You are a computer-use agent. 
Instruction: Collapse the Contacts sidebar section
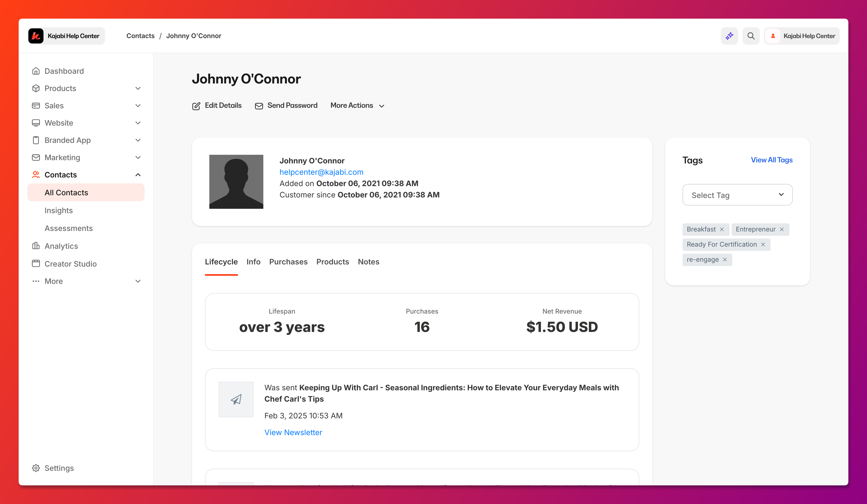[x=138, y=175]
